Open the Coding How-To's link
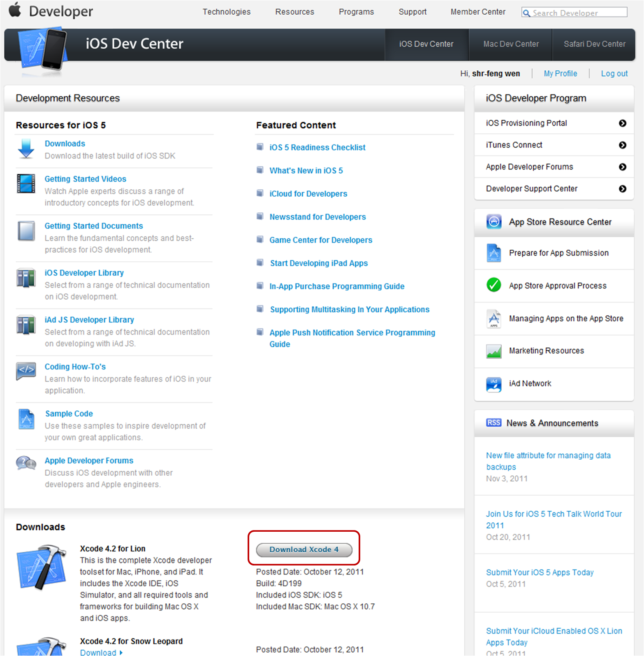This screenshot has height=656, width=644. coord(75,367)
